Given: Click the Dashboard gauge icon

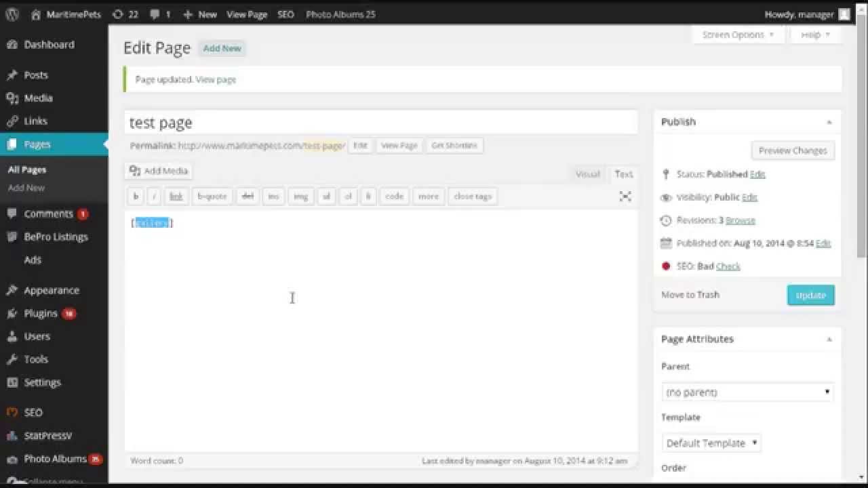Looking at the screenshot, I should (12, 45).
